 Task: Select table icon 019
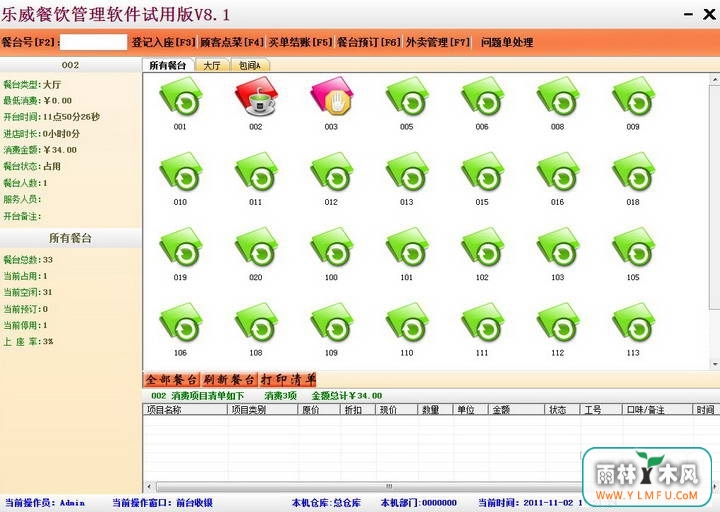(180, 248)
